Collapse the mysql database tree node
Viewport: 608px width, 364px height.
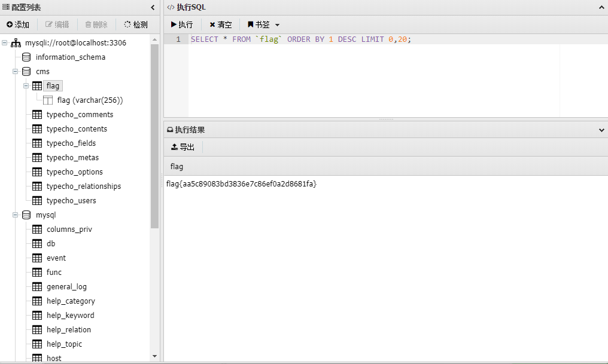pos(15,215)
